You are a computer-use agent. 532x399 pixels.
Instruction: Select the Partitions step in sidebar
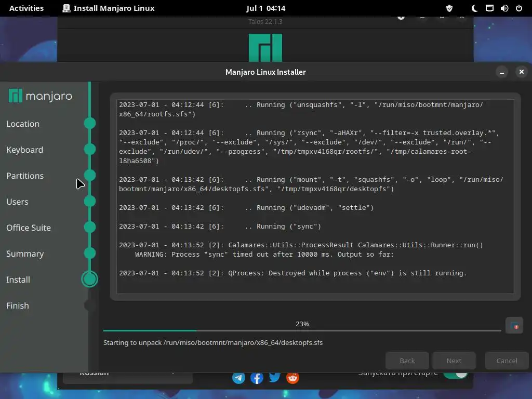pyautogui.click(x=25, y=176)
